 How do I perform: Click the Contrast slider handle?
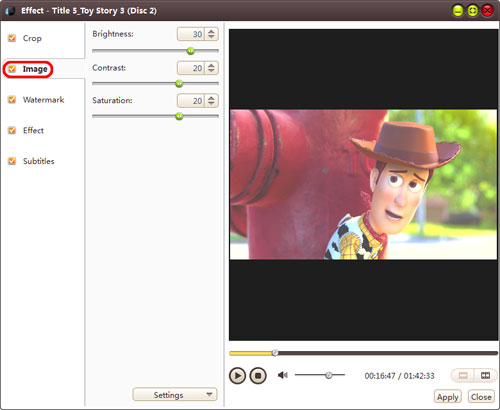[179, 83]
